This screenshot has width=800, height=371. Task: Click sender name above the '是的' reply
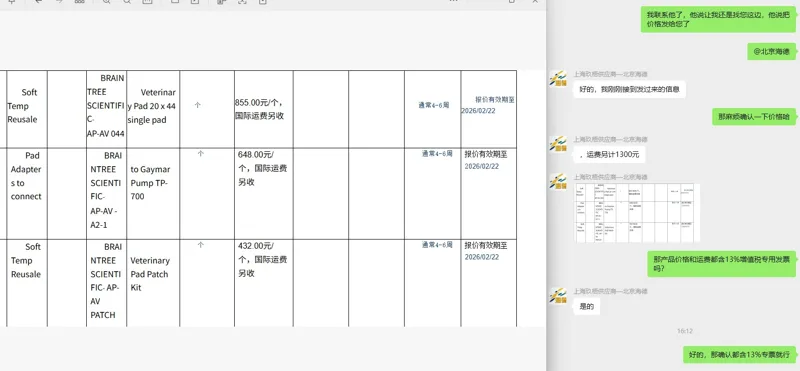pos(610,291)
